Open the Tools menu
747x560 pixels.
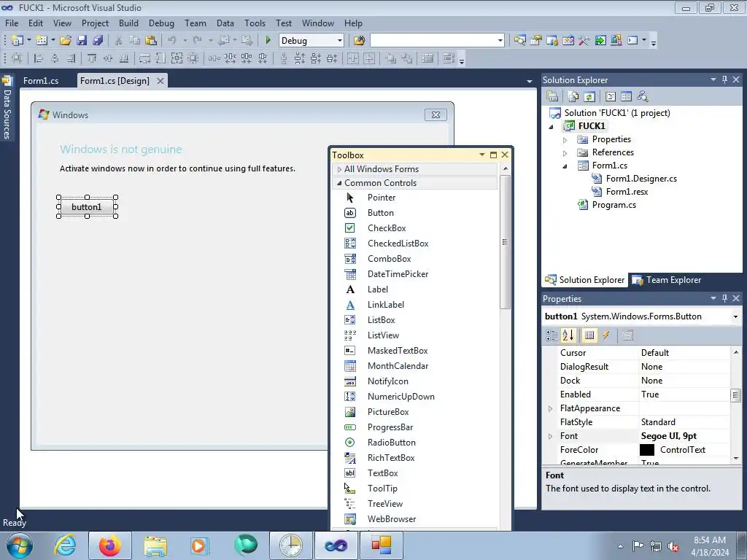[x=255, y=23]
